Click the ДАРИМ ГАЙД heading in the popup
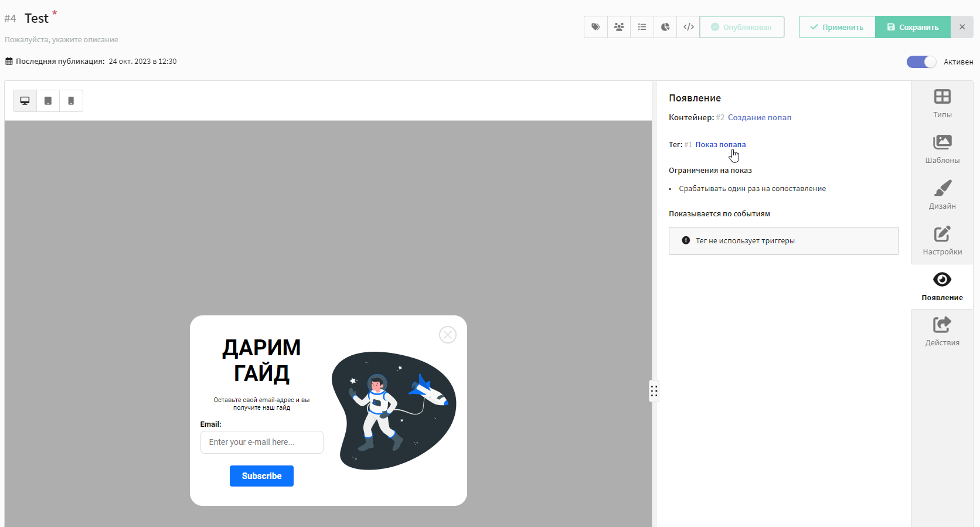The width and height of the screenshot is (980, 527). tap(261, 361)
